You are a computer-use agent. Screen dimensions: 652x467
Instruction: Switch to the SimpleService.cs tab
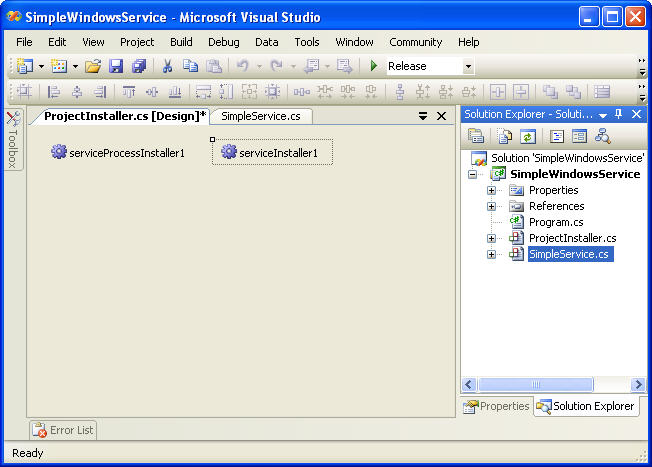(261, 116)
